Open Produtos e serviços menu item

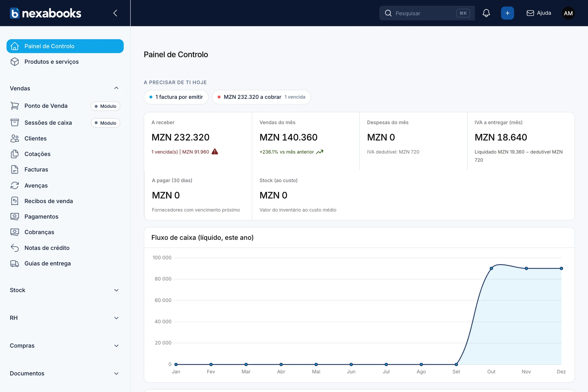tap(65, 62)
